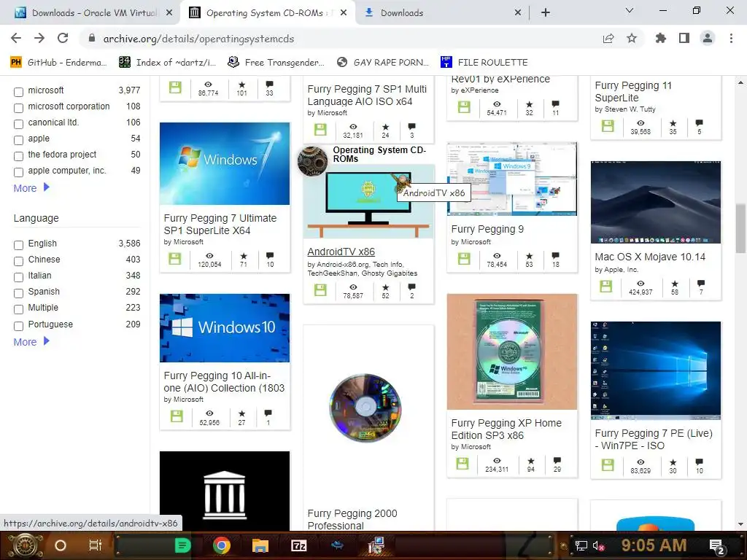Image resolution: width=747 pixels, height=560 pixels.
Task: Check the microsoft creator filter
Action: point(18,92)
